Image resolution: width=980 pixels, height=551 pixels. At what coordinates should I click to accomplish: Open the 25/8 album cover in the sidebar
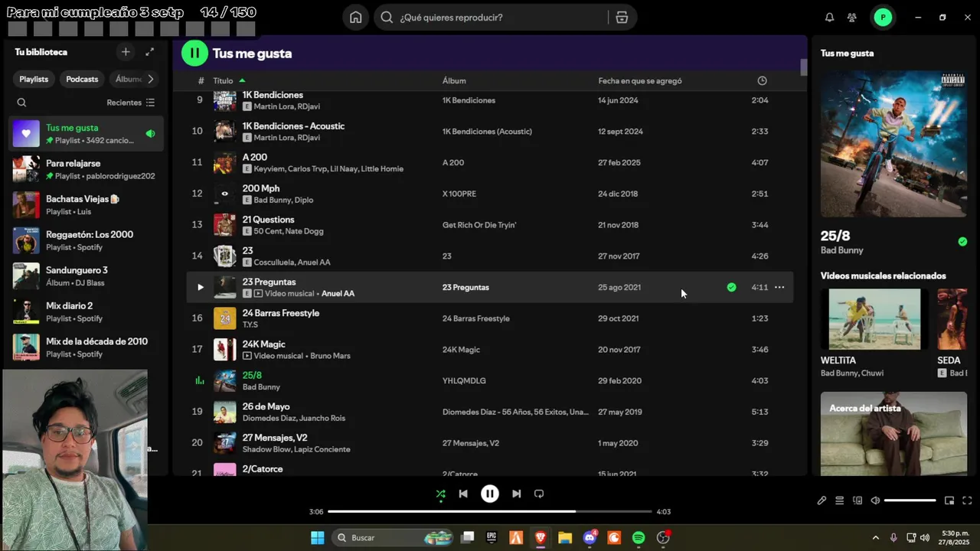point(893,144)
